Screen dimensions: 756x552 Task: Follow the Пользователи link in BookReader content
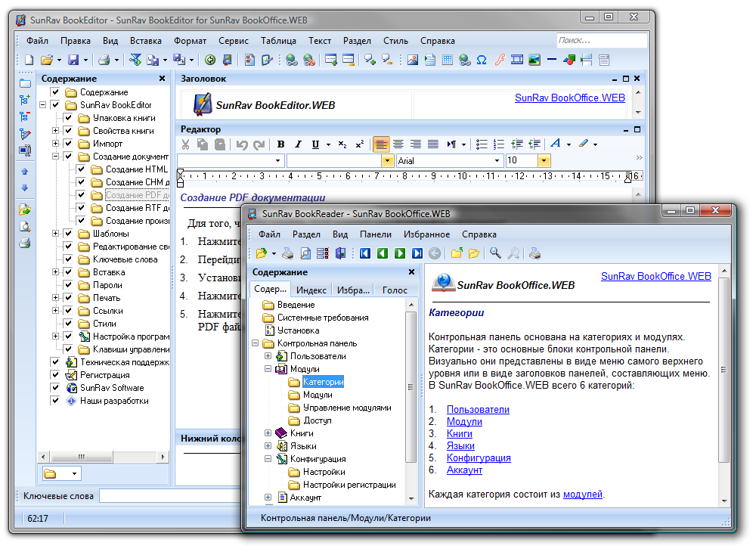478,409
